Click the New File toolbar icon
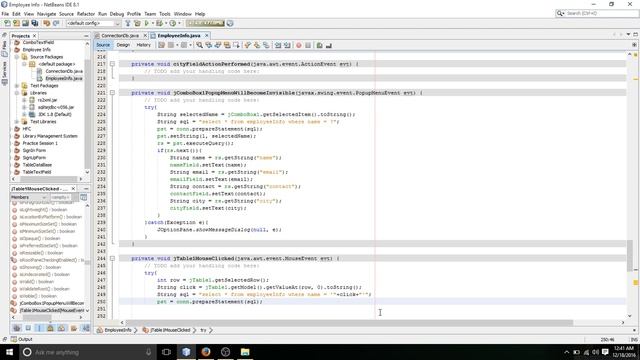 coord(7,23)
